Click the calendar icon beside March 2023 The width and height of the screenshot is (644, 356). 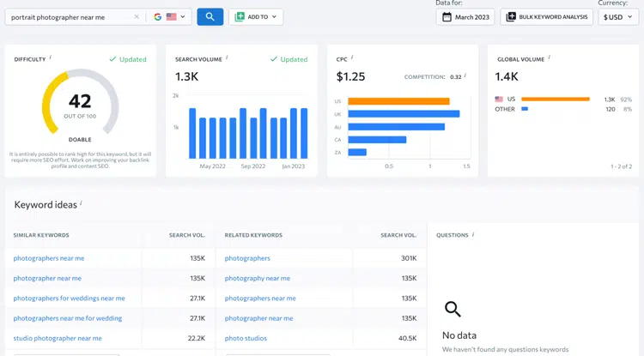click(447, 17)
